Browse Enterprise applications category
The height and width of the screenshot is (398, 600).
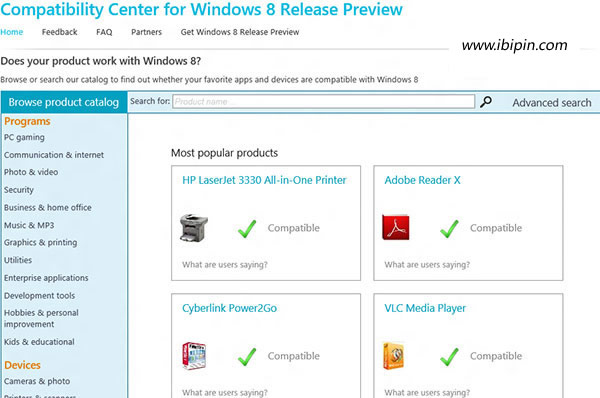46,278
